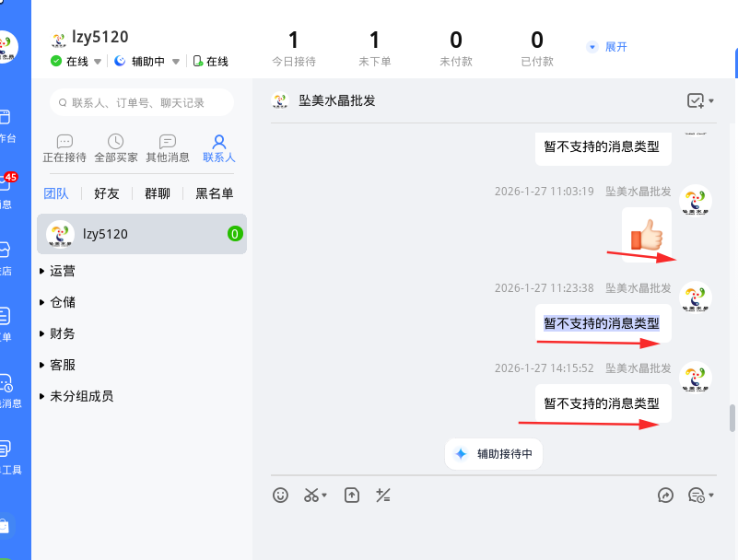Click the chat scrollbar thumb
Image resolution: width=738 pixels, height=560 pixels.
click(732, 418)
